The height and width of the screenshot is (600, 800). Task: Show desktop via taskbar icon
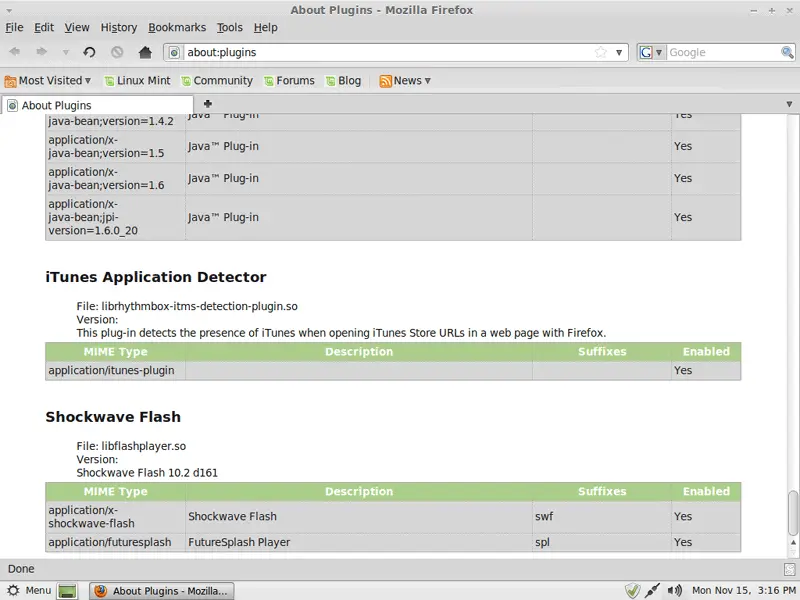(67, 591)
